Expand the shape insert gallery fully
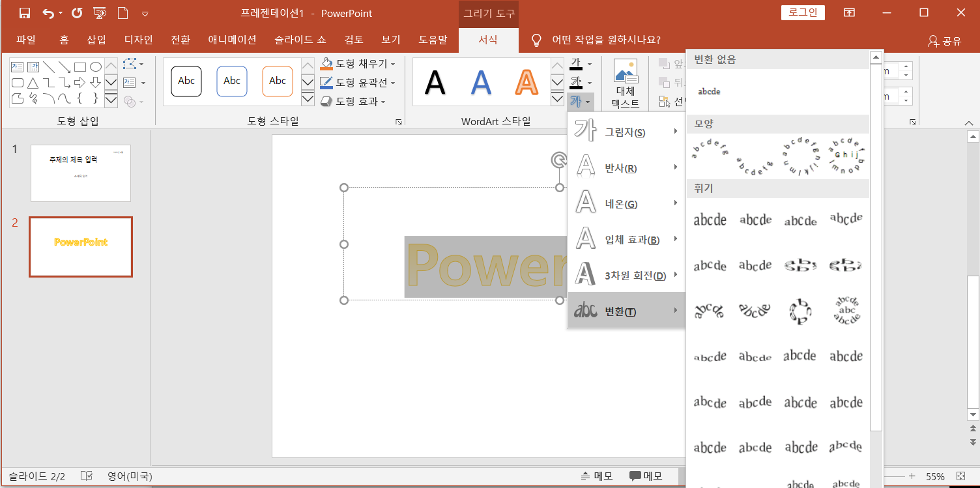 point(111,99)
